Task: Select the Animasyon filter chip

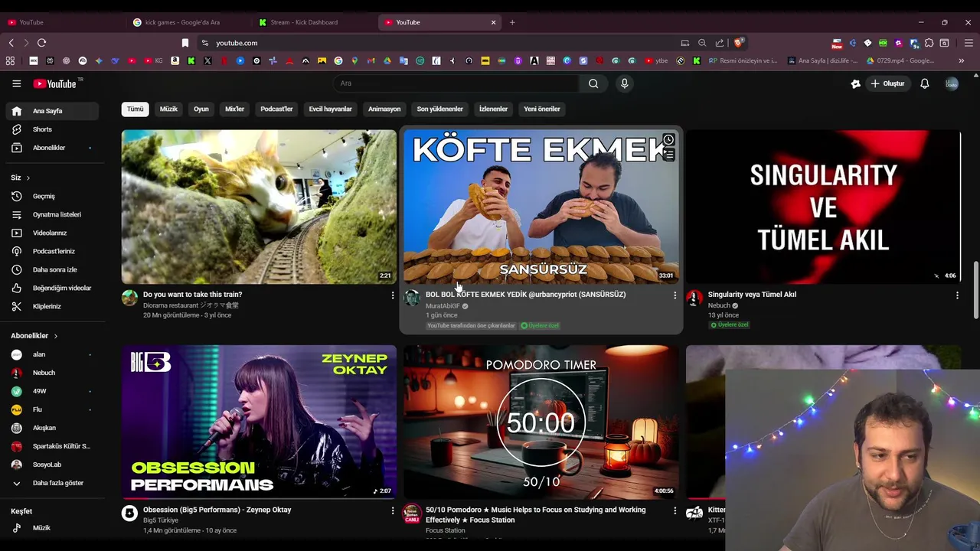Action: pyautogui.click(x=384, y=109)
